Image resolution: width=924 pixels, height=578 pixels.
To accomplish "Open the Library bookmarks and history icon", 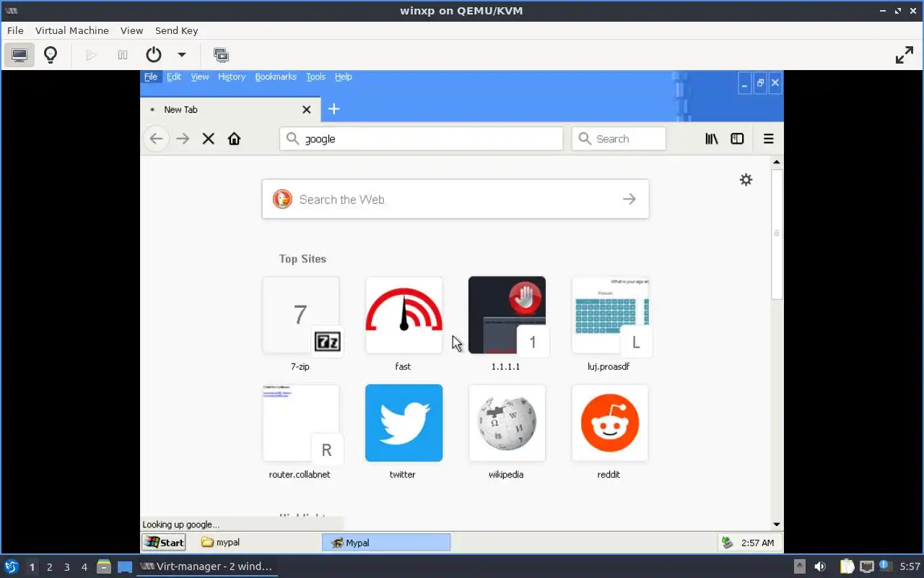I will pos(712,139).
